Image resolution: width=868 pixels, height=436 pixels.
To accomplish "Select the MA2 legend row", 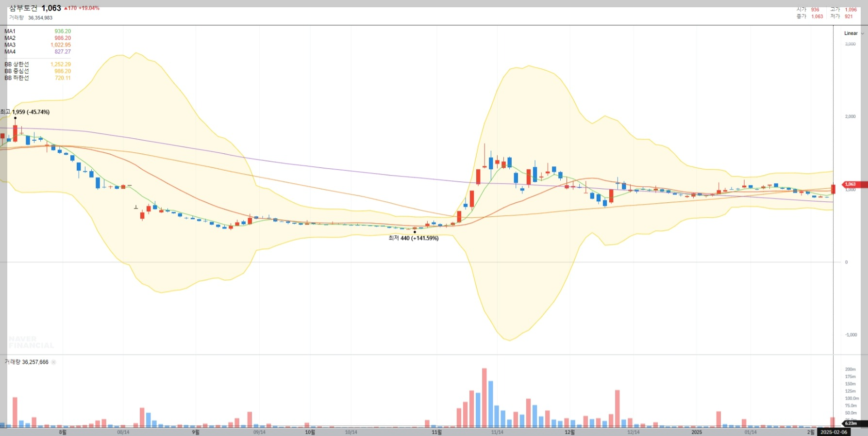I will (37, 38).
